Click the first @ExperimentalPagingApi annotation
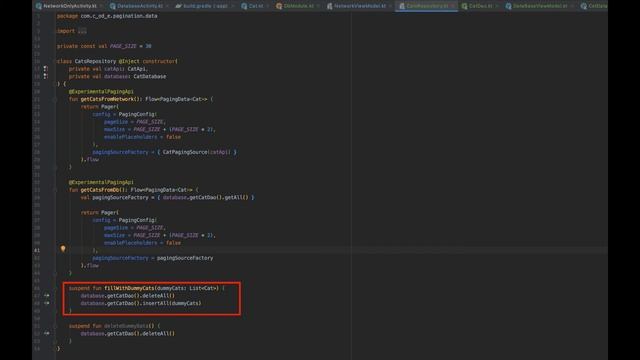This screenshot has width=640, height=360. pos(101,91)
